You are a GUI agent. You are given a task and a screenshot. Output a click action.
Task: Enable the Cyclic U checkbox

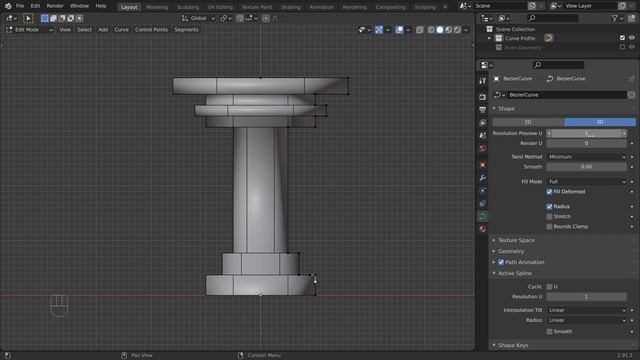549,287
